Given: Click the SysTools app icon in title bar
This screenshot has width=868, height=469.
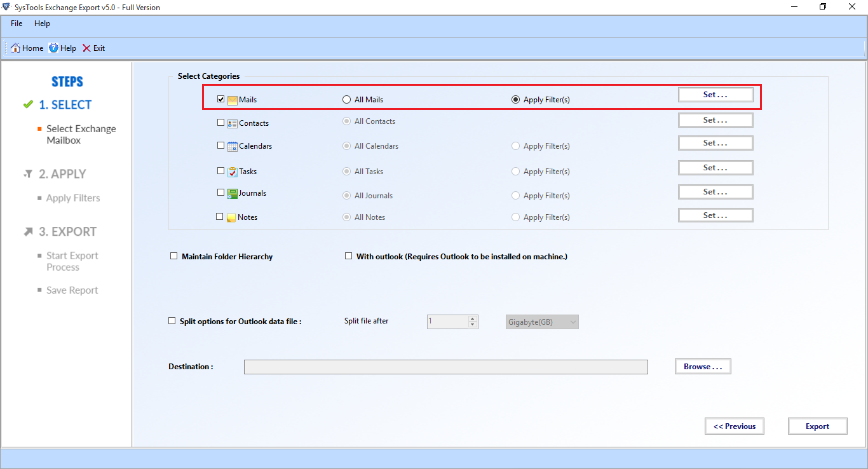Looking at the screenshot, I should pyautogui.click(x=7, y=7).
